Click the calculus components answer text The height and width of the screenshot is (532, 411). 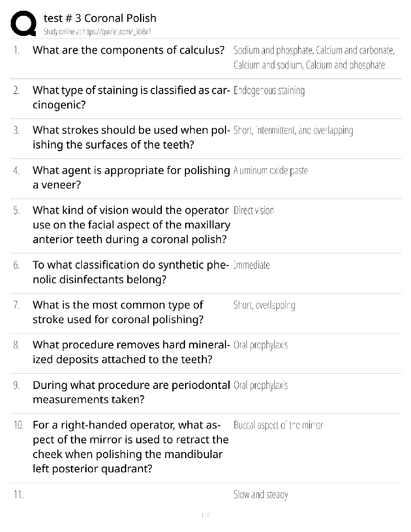pos(314,58)
